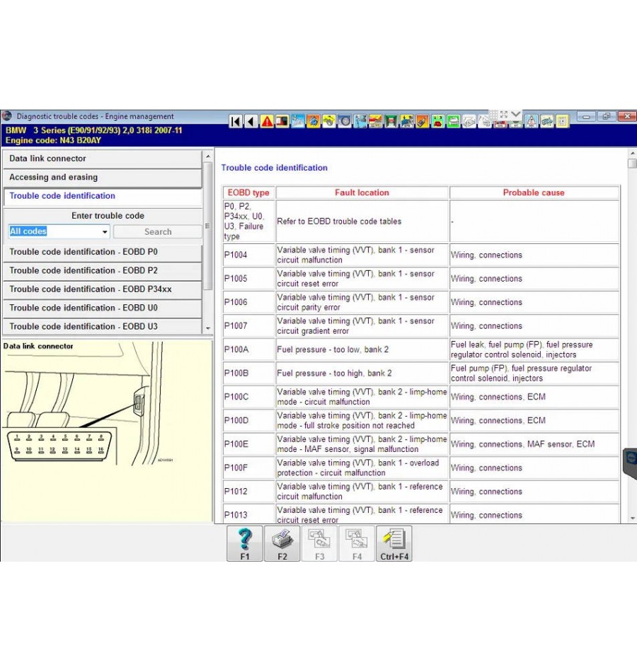Select the P100B code cell
The width and height of the screenshot is (637, 672).
249,373
